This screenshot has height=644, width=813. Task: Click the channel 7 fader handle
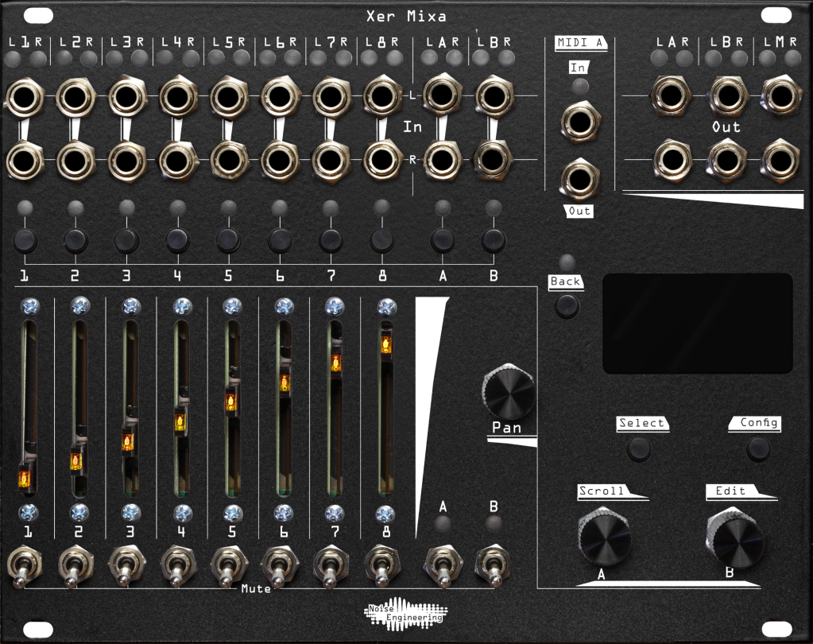tap(335, 363)
